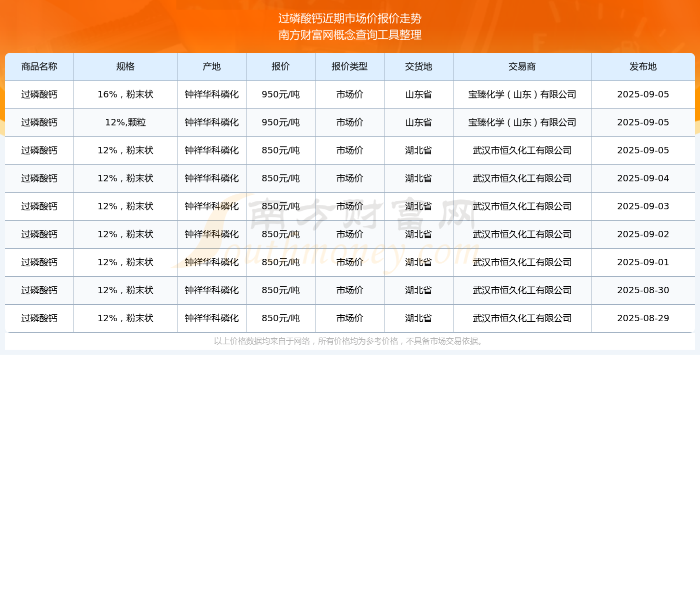Click the date cell 2025-09-03

(x=643, y=206)
